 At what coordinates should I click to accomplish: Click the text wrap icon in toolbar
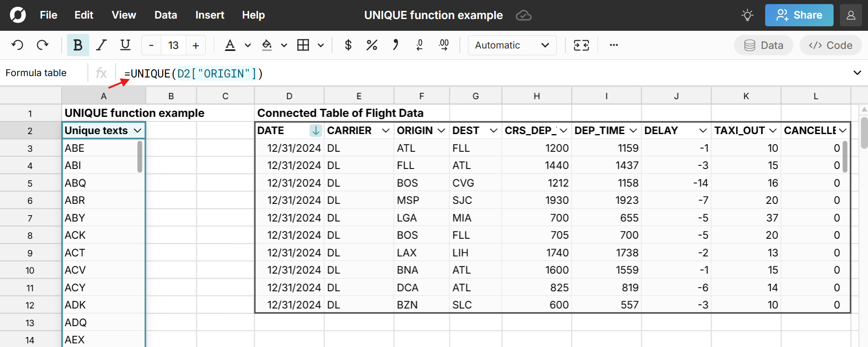coord(581,45)
